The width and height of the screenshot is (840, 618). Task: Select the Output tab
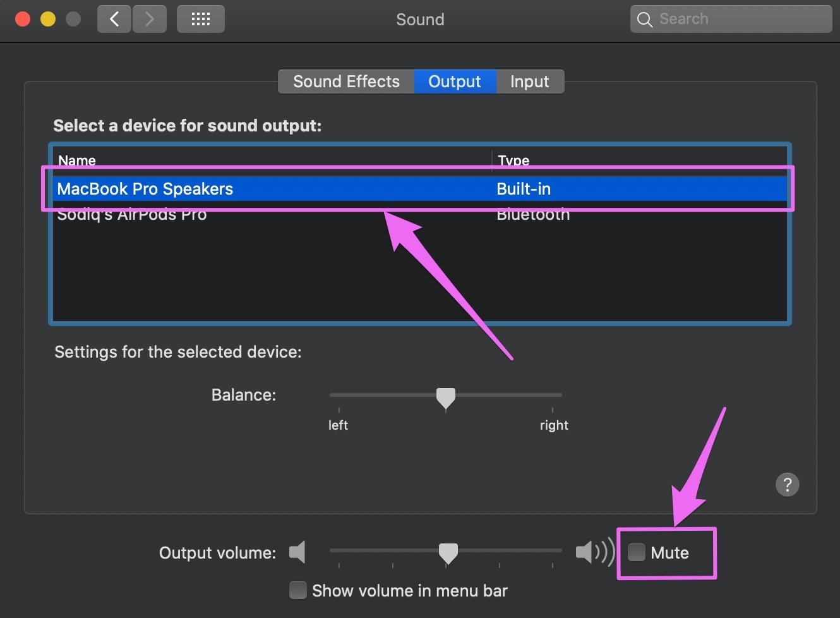[x=455, y=82]
